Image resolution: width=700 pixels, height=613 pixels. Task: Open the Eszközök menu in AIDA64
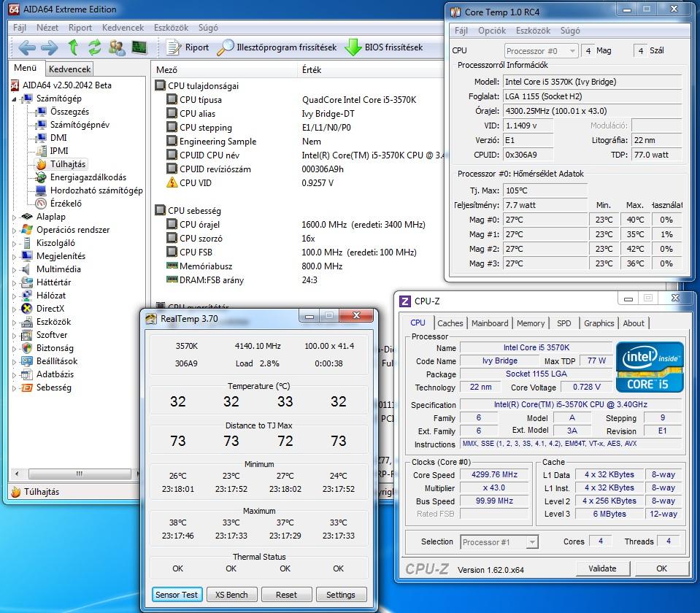(171, 28)
